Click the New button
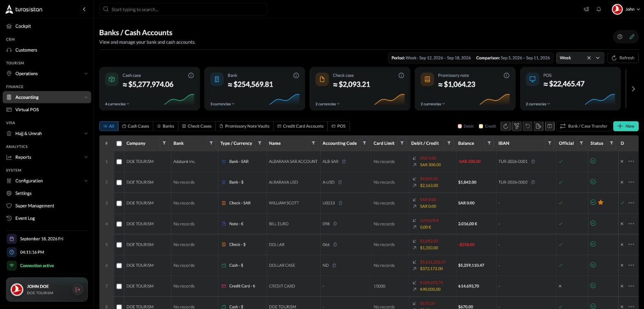644x309 pixels. (626, 126)
